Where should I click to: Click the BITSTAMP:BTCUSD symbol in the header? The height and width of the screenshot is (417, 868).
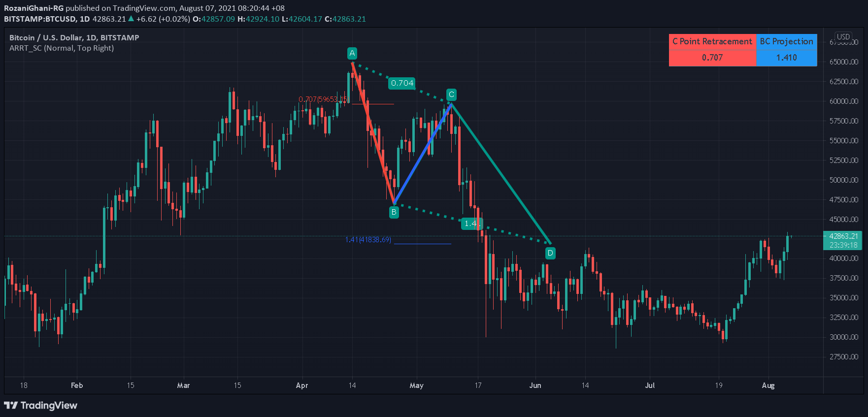click(x=40, y=19)
